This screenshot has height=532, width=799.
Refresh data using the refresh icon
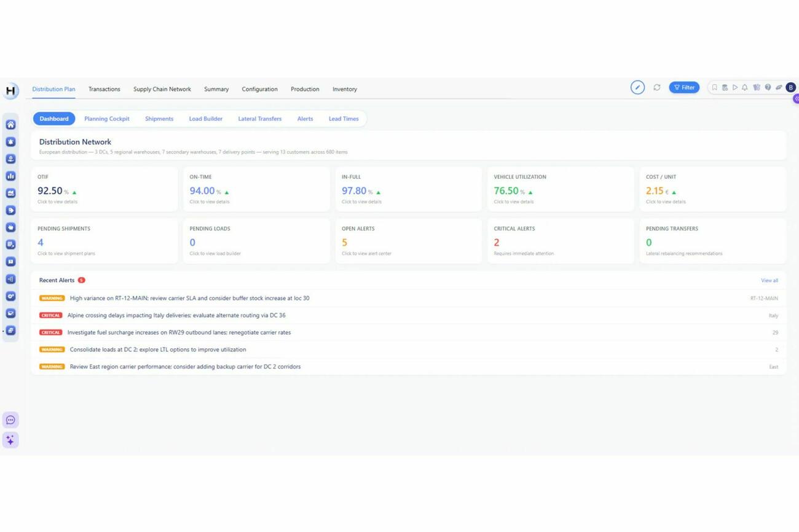point(656,87)
